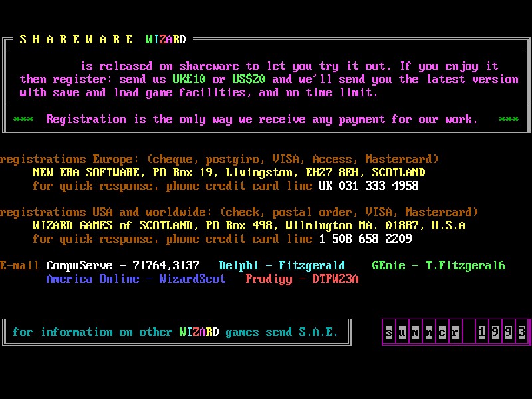532x399 pixels.
Task: Select the America Online - WizardScot contact
Action: click(x=136, y=279)
